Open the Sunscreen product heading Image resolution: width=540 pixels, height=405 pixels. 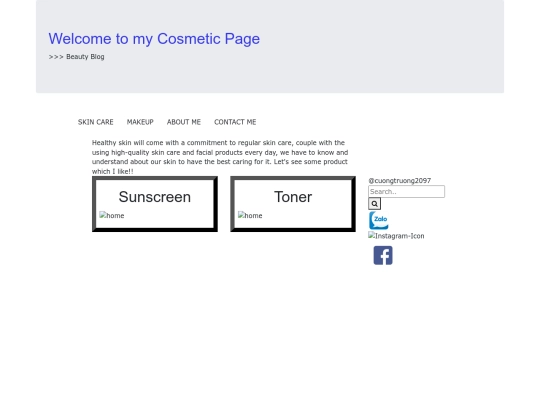(155, 197)
